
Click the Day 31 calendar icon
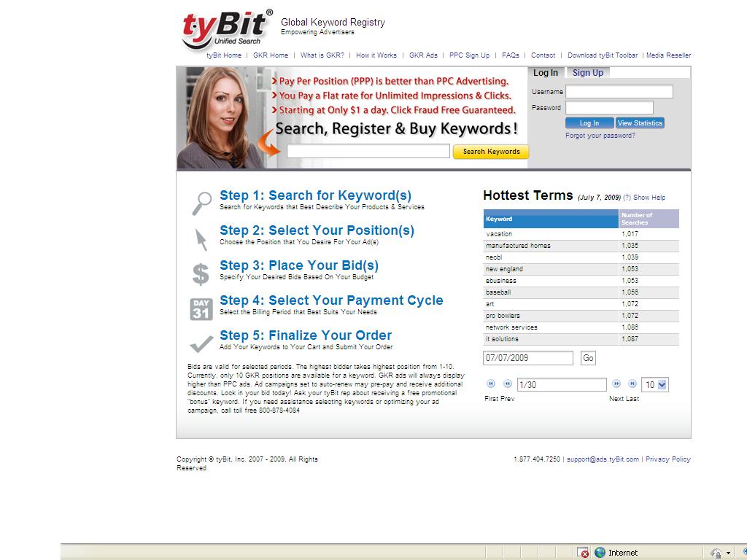(x=201, y=309)
